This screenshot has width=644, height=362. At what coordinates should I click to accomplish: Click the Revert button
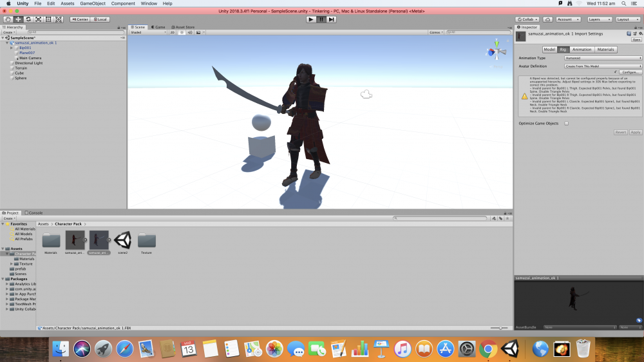[620, 132]
